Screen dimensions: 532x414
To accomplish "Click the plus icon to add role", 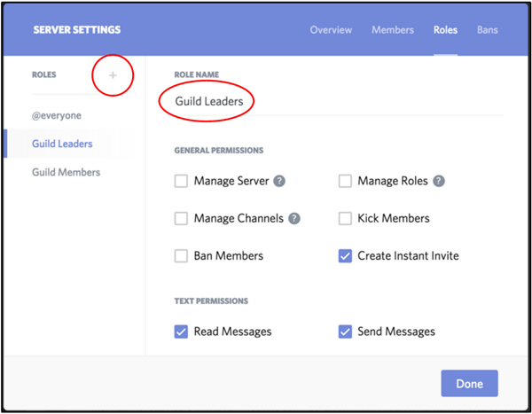I will pos(113,76).
